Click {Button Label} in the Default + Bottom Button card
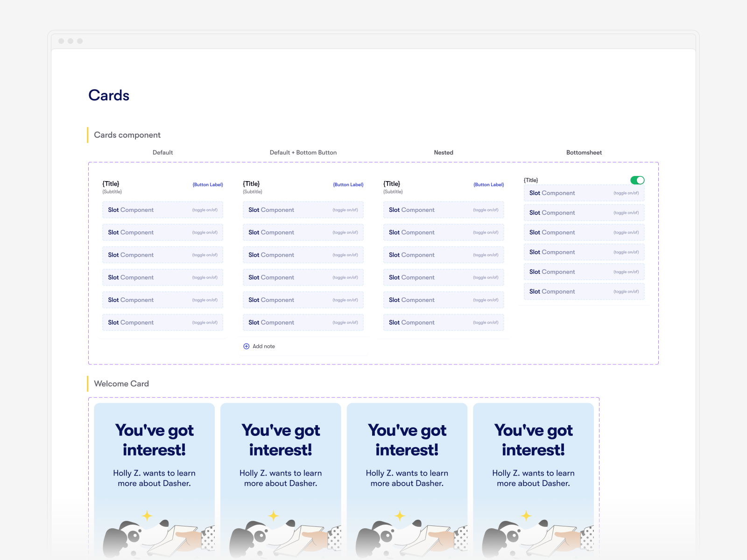Screen dimensions: 747x560 click(348, 185)
